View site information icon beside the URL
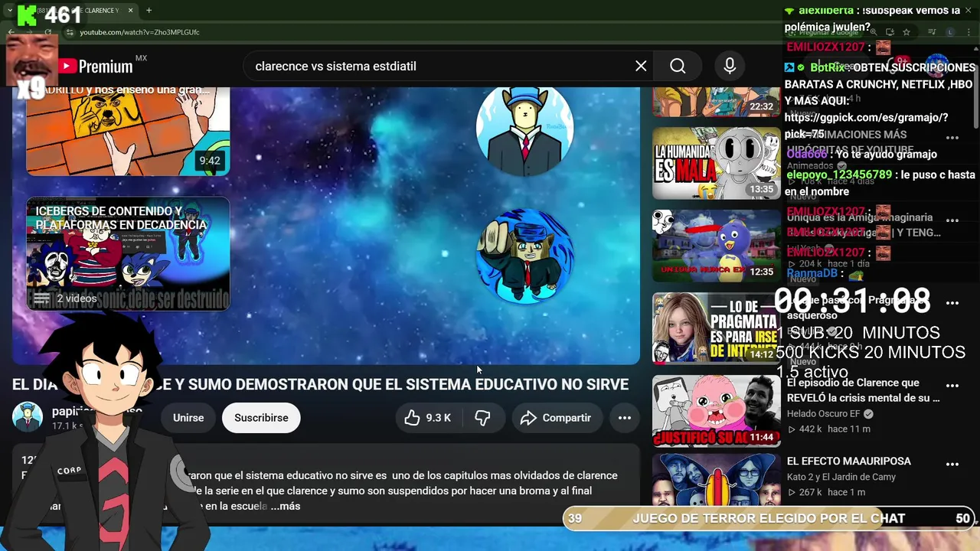 (70, 32)
